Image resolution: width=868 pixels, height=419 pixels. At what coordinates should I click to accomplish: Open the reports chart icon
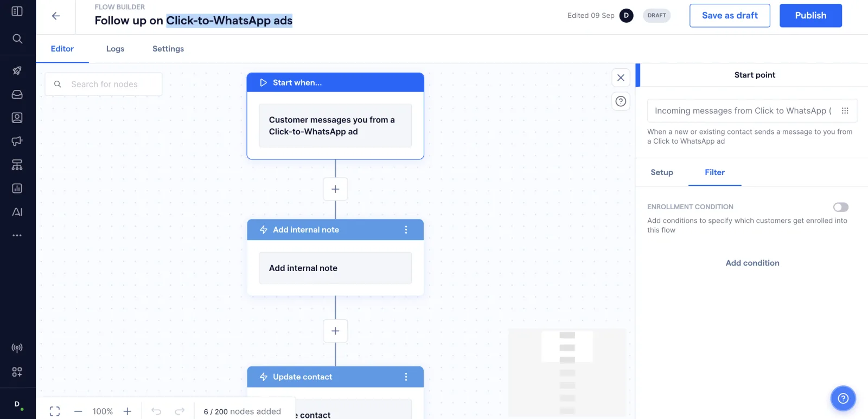point(17,188)
